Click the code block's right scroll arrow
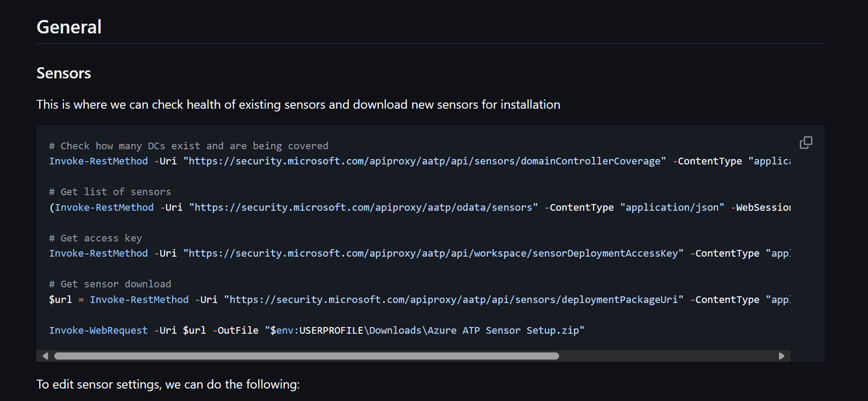Screen dimensions: 868x401 tap(781, 355)
